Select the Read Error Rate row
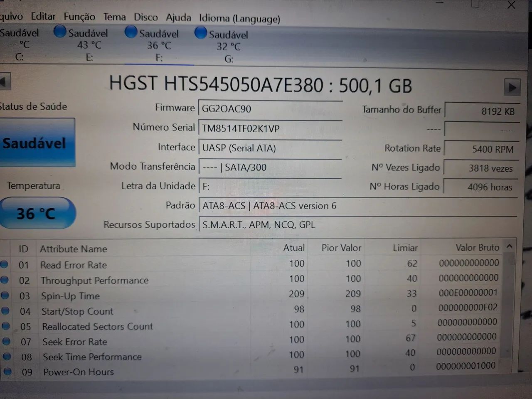 point(251,264)
